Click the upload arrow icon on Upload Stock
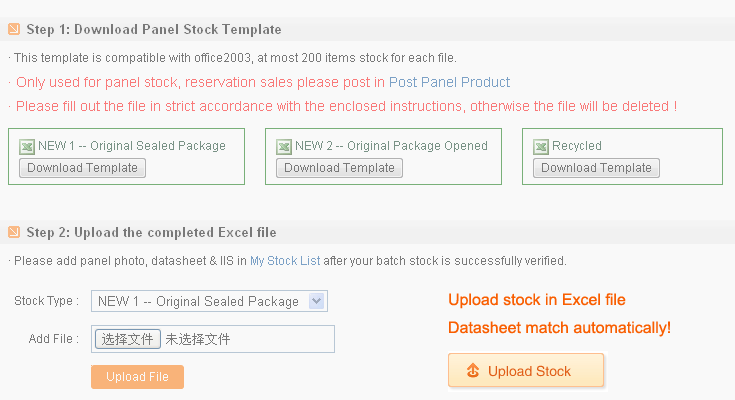Image resolution: width=735 pixels, height=400 pixels. [472, 371]
